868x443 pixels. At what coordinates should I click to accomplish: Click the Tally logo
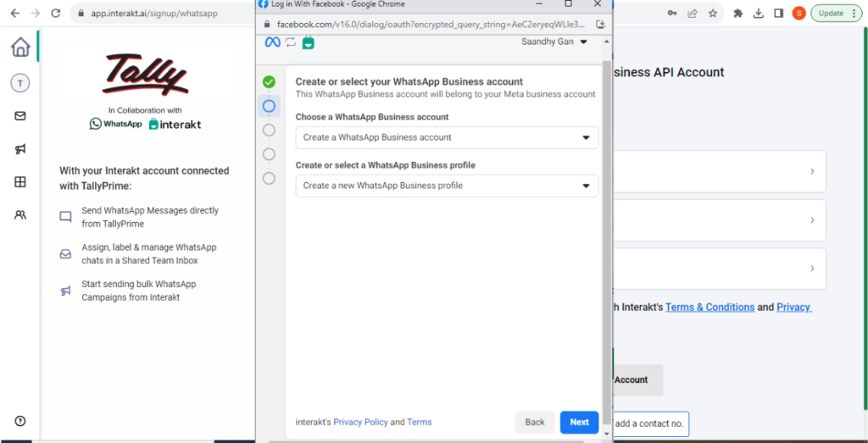(144, 74)
